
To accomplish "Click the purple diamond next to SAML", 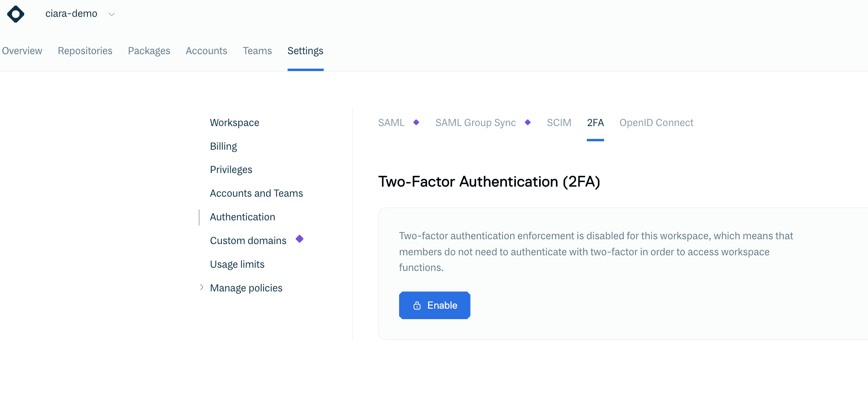I will (416, 122).
